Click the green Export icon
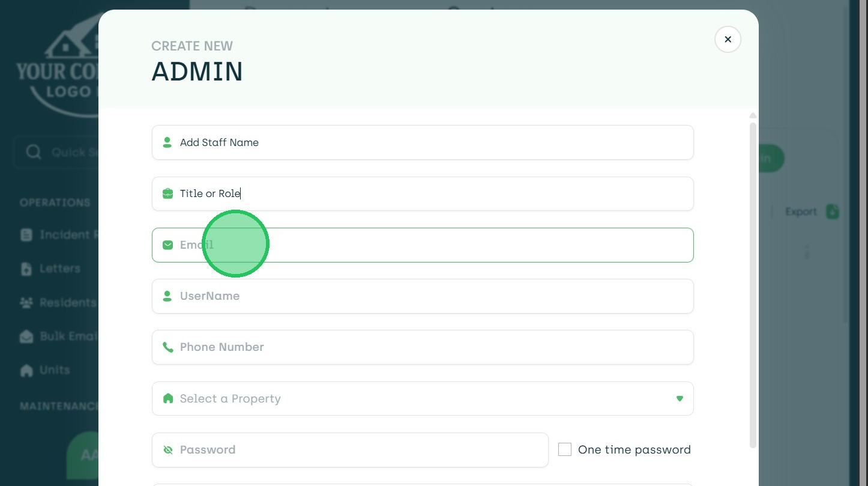868x486 pixels. [832, 211]
